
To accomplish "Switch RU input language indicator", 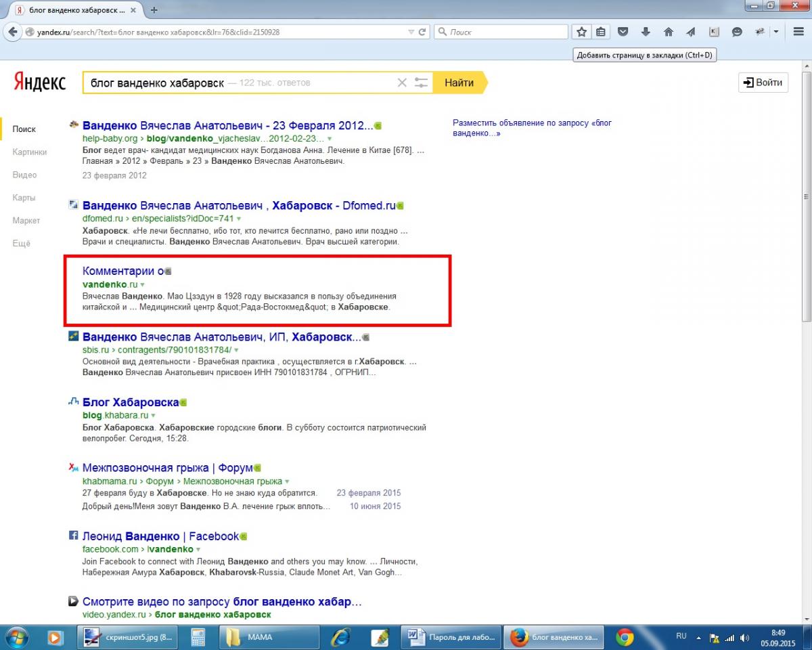I will [x=681, y=636].
